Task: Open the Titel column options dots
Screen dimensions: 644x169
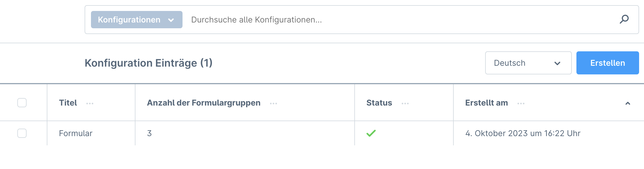Action: tap(90, 104)
